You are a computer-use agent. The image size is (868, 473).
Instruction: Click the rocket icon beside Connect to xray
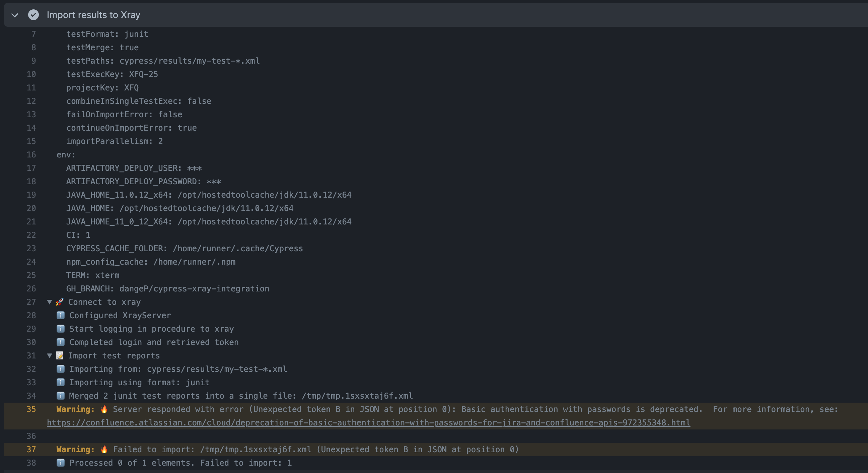tap(60, 302)
